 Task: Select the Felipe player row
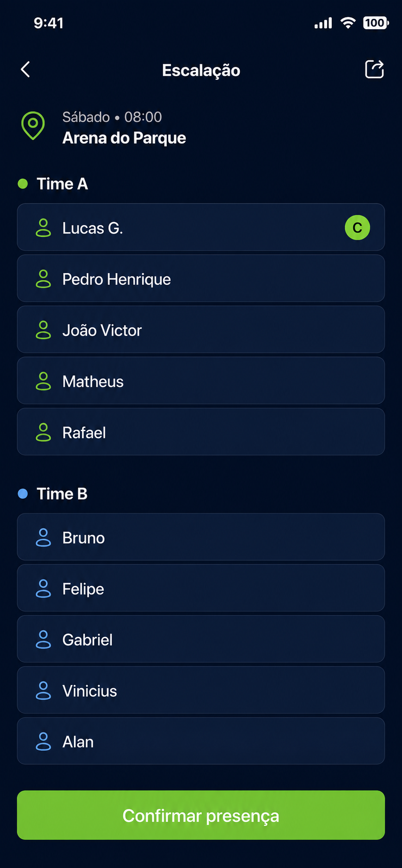201,588
